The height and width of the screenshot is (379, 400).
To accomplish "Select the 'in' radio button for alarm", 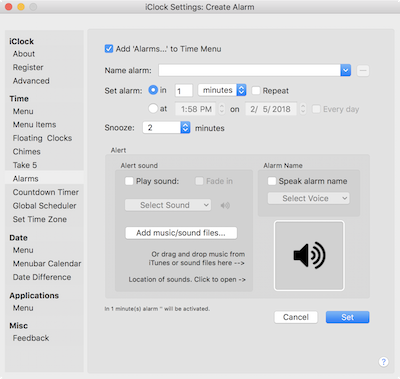I will click(x=153, y=90).
